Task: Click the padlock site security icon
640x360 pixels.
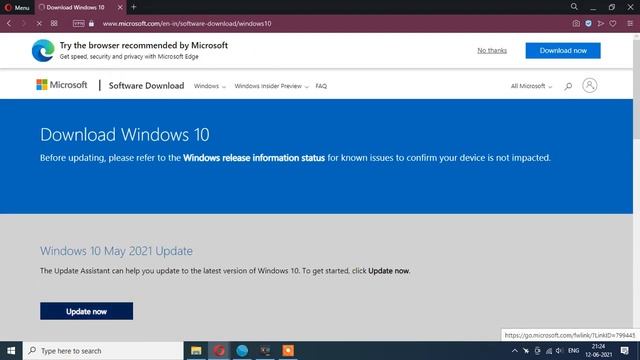Action: tap(91, 24)
